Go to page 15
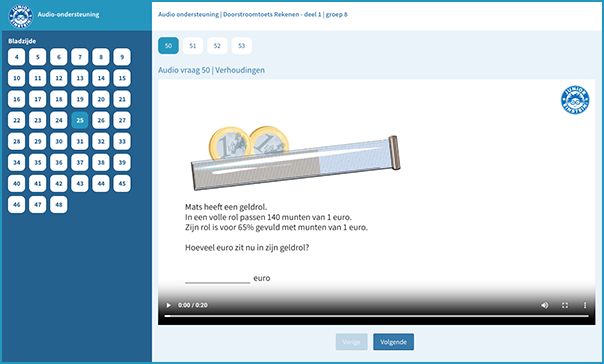 point(122,78)
